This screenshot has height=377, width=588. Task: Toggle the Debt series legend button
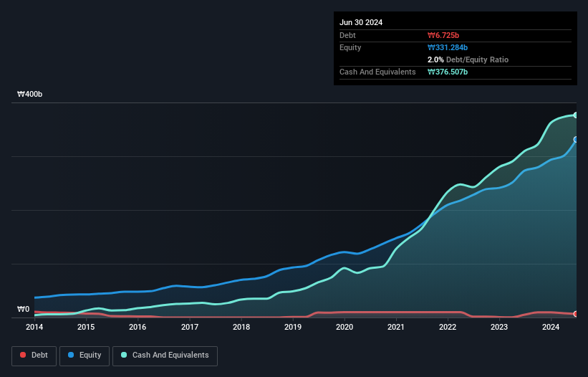34,355
